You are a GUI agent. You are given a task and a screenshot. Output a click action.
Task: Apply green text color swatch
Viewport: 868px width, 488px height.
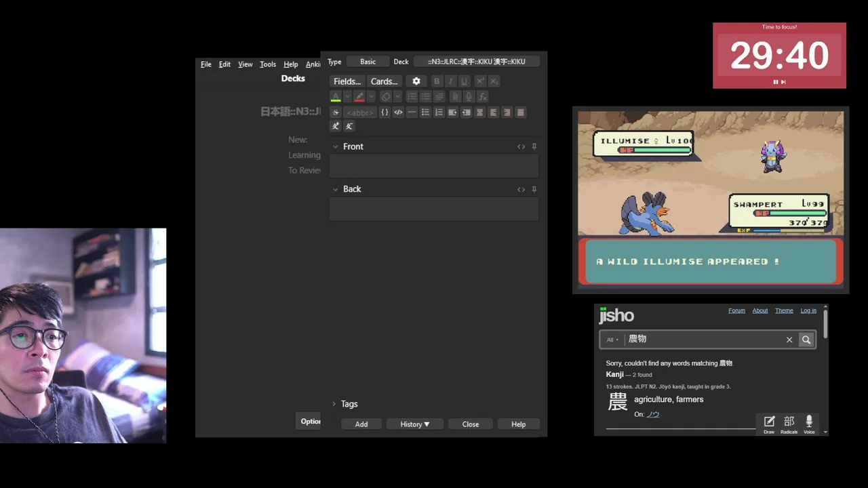[336, 97]
